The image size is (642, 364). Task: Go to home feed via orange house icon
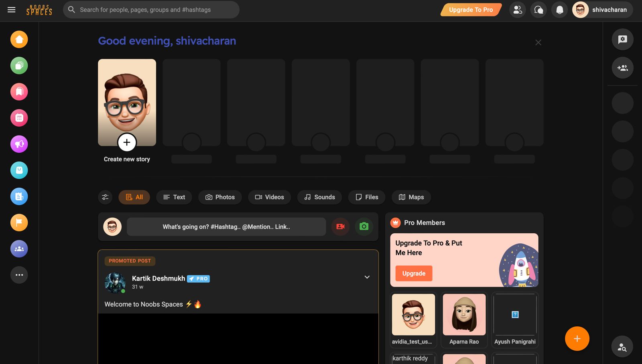[19, 39]
